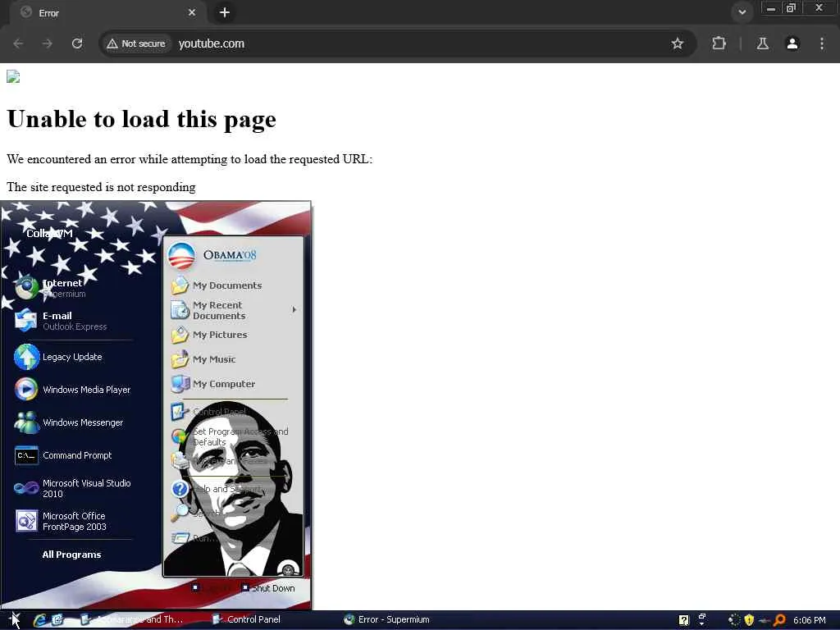Screen dimensions: 840x630
Task: Click the CollabVM user name in Start menu
Action: point(49,233)
